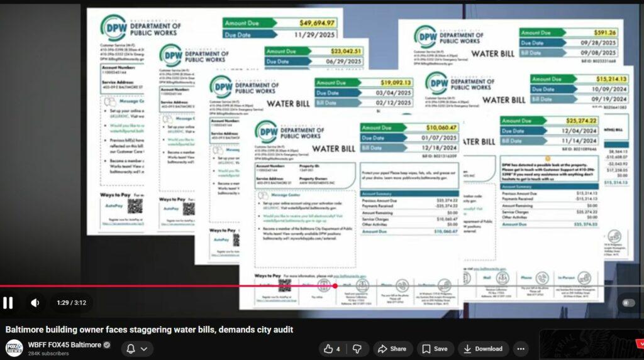Save video to a playlist
This screenshot has width=644, height=360.
click(x=435, y=349)
